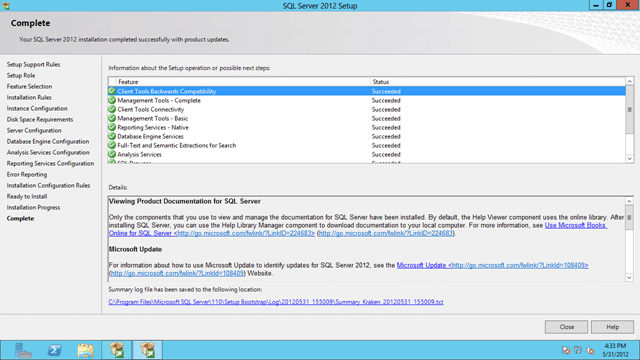Click the feature list scrollbar thumb
Screen dimensions: 640x360
[629, 109]
